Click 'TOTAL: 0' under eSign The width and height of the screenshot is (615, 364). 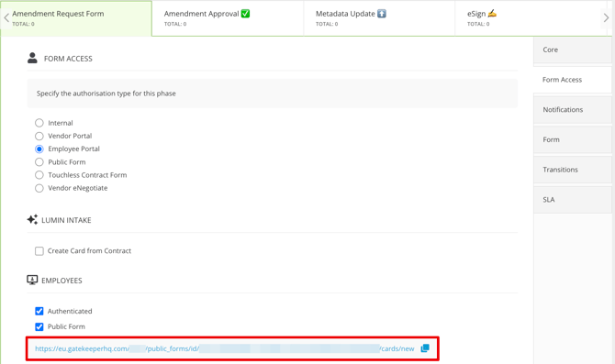pyautogui.click(x=478, y=24)
